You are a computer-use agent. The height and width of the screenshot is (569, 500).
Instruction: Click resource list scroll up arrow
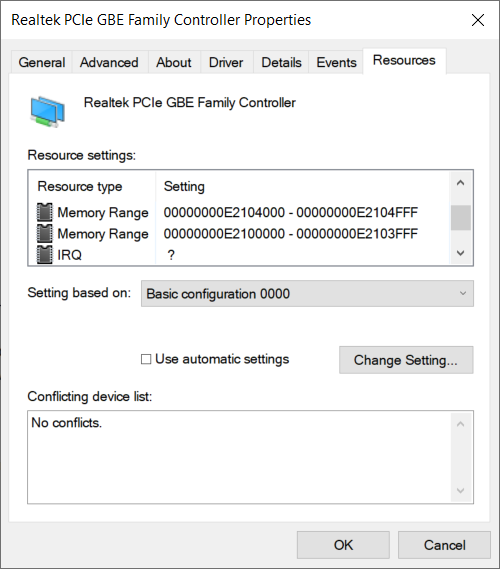[460, 183]
